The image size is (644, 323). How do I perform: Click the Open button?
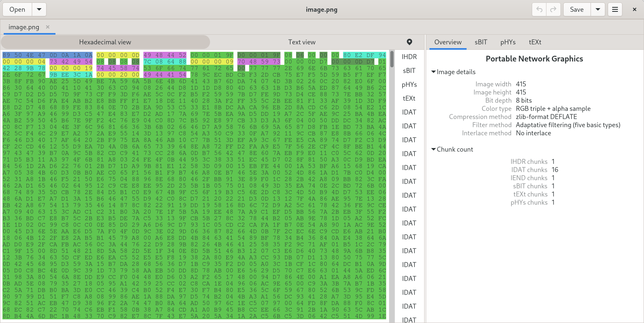17,9
